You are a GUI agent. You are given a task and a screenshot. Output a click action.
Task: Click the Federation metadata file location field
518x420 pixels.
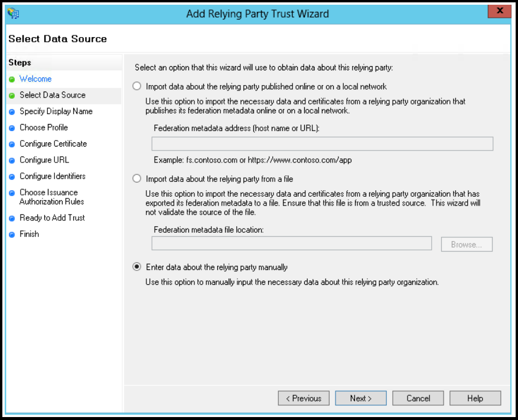point(292,243)
